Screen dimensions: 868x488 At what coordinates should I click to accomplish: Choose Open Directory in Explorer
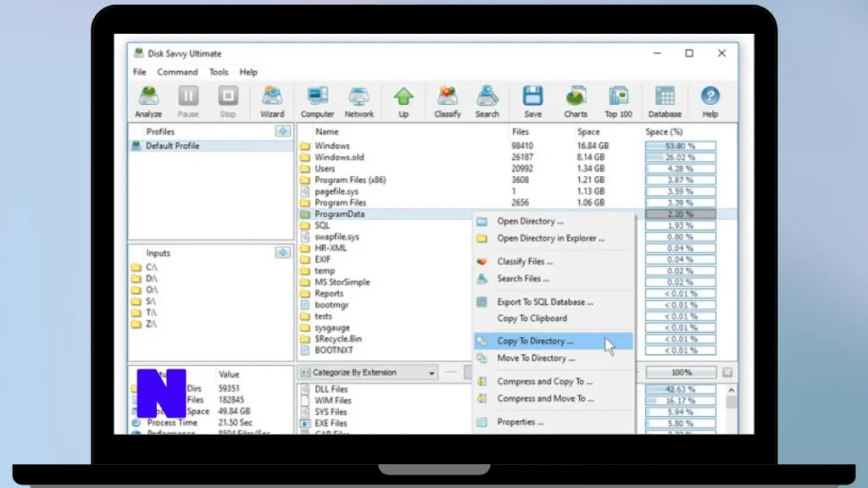pyautogui.click(x=553, y=238)
